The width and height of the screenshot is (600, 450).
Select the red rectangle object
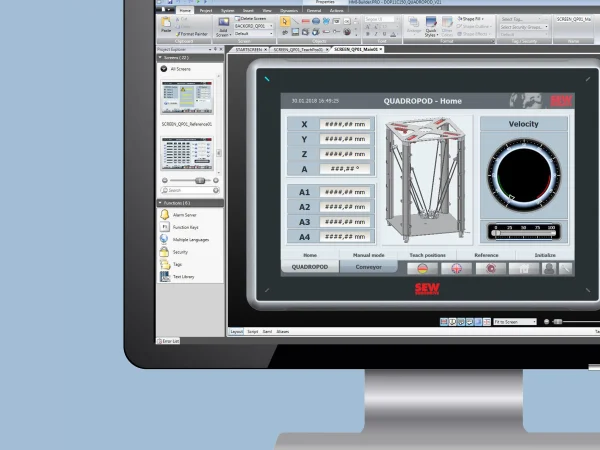click(305, 21)
